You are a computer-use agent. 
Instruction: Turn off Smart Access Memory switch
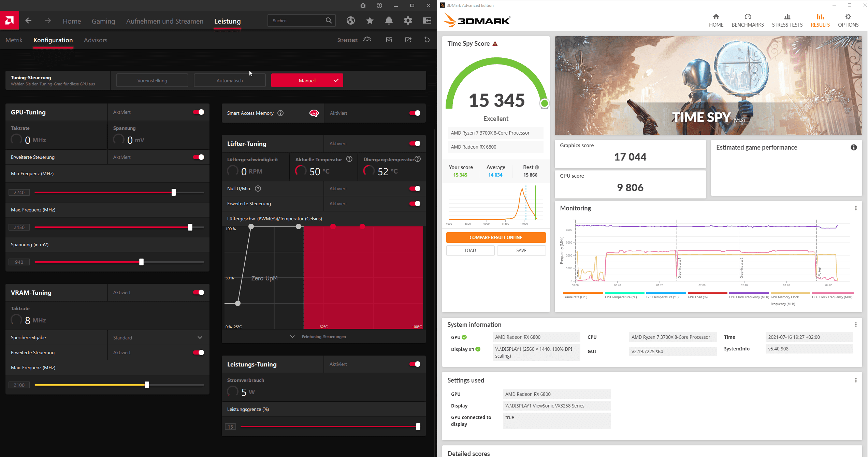(415, 113)
